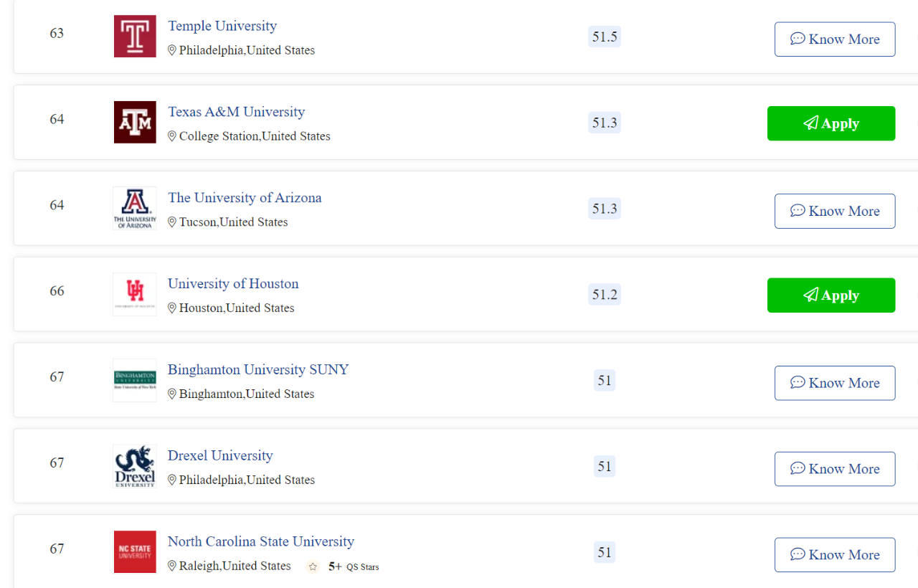Click the Texas A&M University logo

pyautogui.click(x=135, y=123)
